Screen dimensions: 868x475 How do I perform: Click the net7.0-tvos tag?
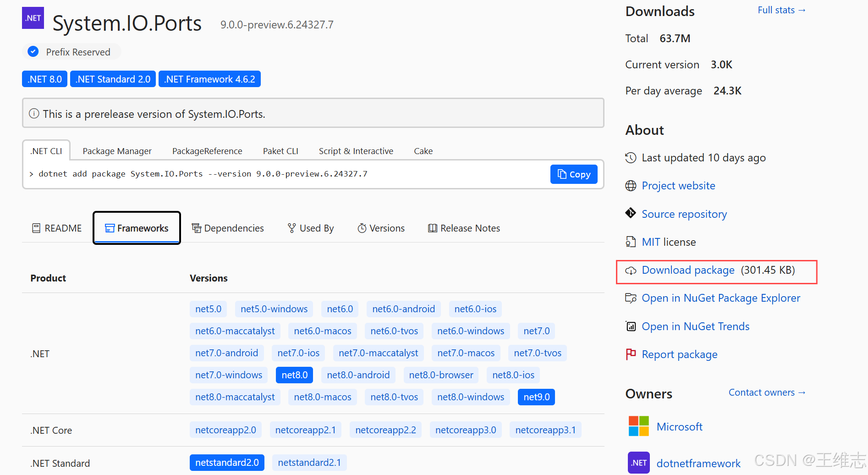[538, 353]
